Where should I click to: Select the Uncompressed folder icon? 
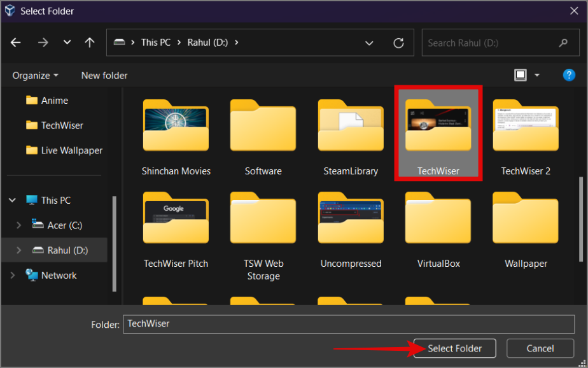[x=351, y=218]
